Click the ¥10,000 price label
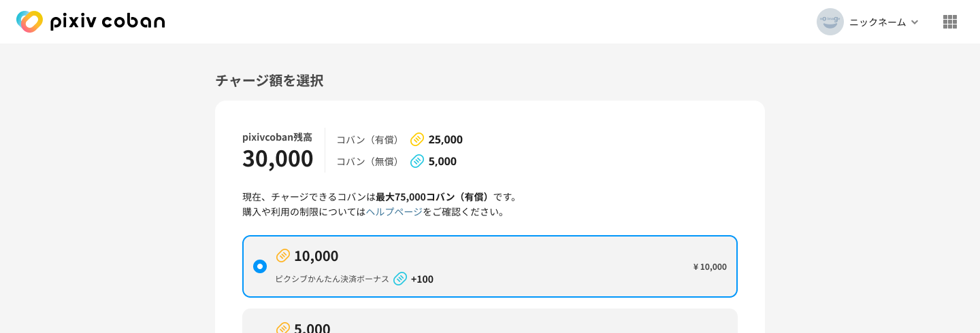Screen dimensions: 980x333 [710, 266]
